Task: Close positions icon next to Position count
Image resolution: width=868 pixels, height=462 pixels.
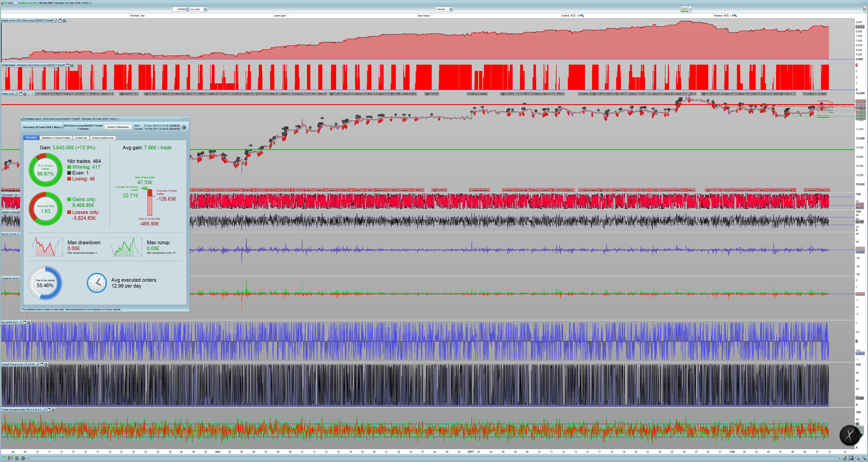Action: (727, 16)
